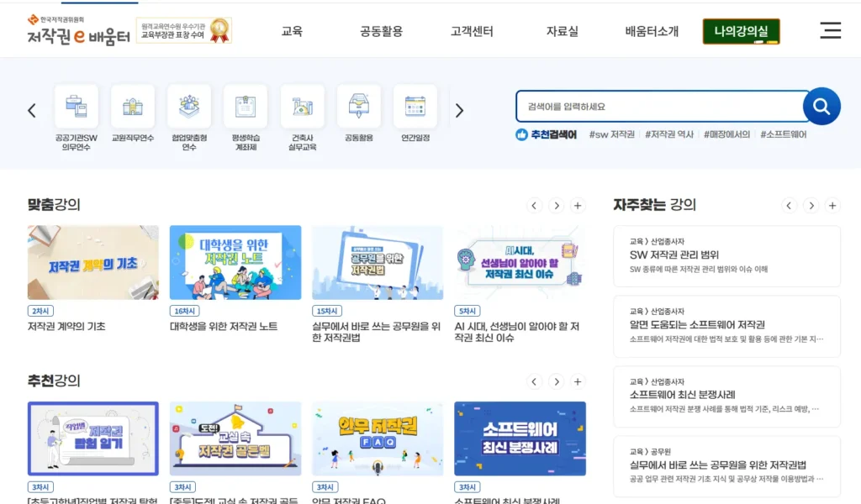Open the 교원직무연수 icon

click(133, 105)
